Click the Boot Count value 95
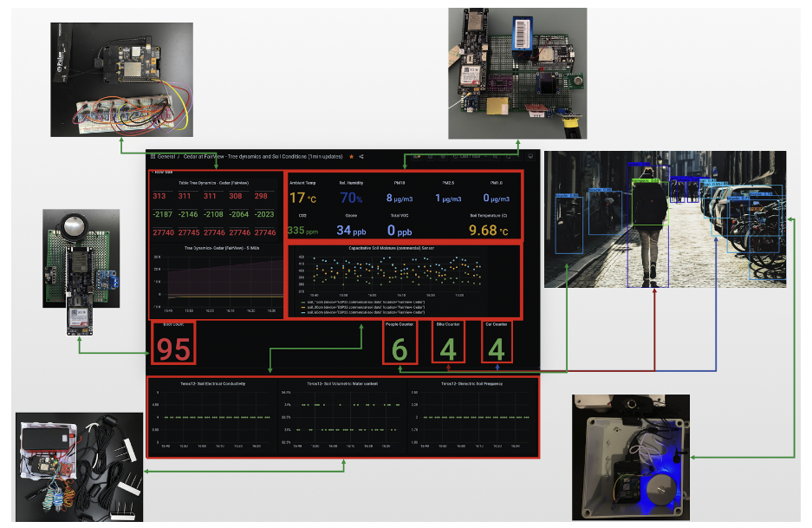 pos(173,349)
